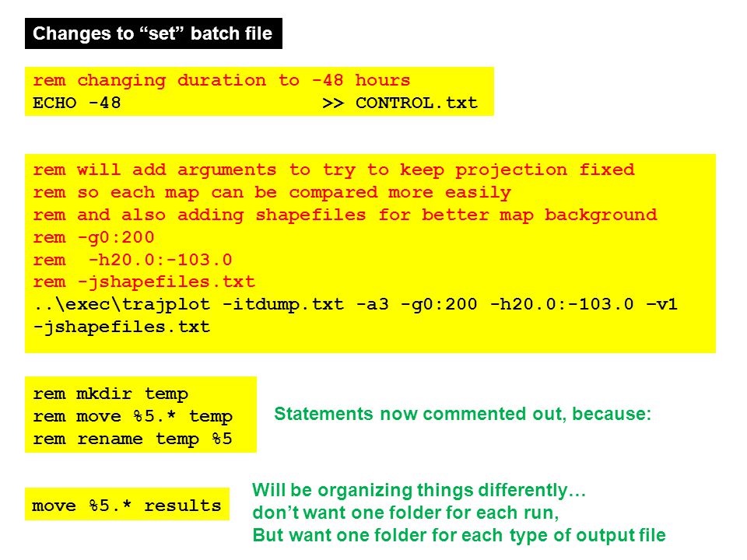Click the 'ECHO -48' command text
The height and width of the screenshot is (560, 747).
[x=77, y=103]
